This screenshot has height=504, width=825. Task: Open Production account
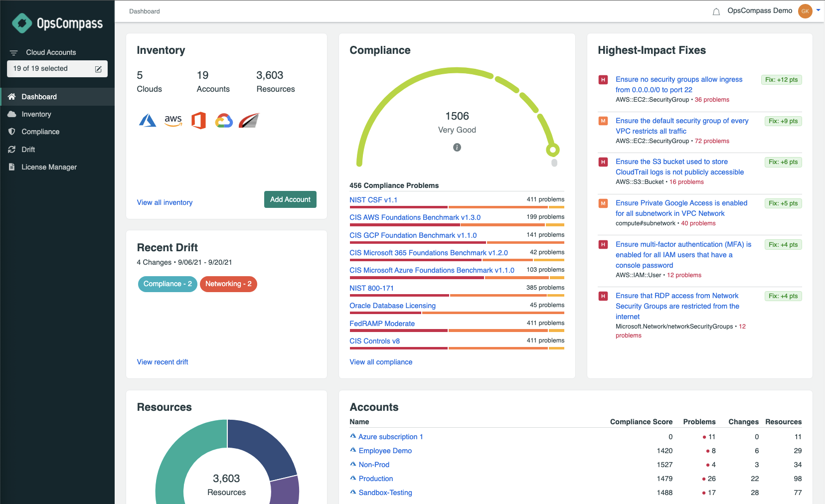tap(376, 479)
